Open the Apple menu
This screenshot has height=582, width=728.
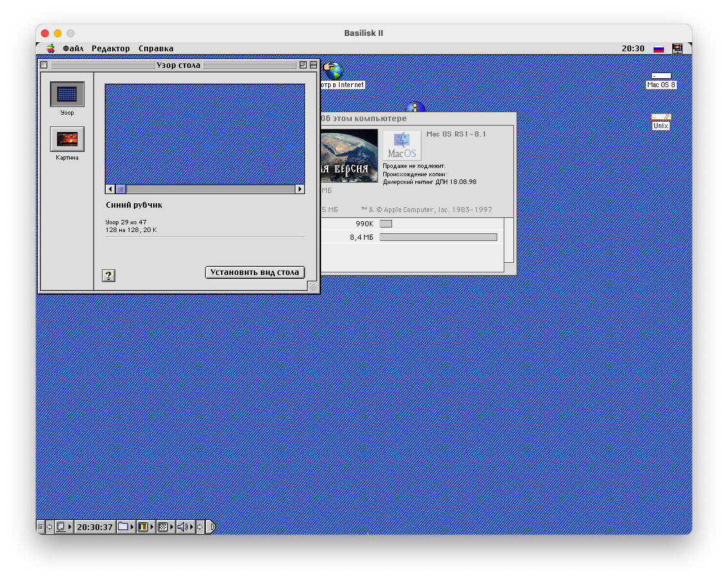click(51, 48)
